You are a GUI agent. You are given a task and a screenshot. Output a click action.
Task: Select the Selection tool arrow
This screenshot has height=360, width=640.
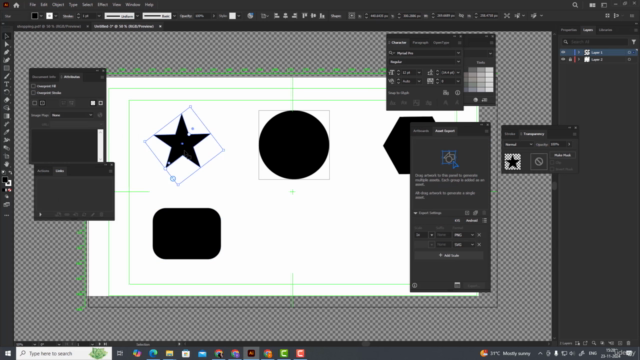[7, 36]
